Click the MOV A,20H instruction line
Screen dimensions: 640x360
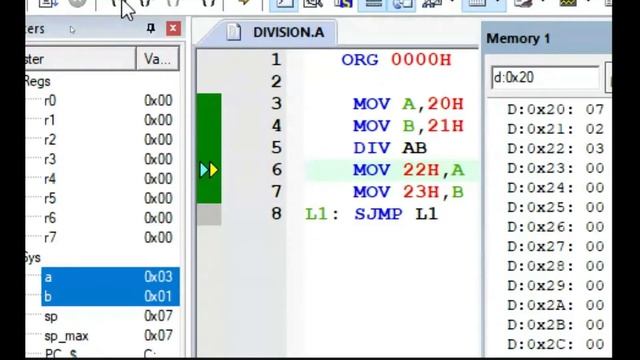(408, 104)
